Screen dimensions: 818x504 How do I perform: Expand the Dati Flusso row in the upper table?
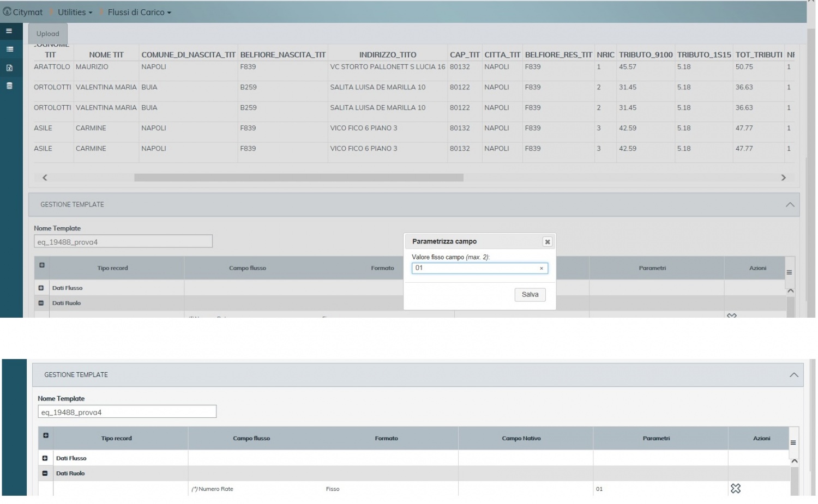point(41,288)
